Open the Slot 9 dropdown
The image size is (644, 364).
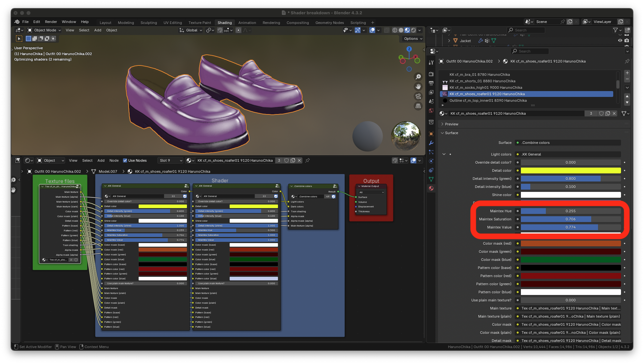[x=170, y=160]
